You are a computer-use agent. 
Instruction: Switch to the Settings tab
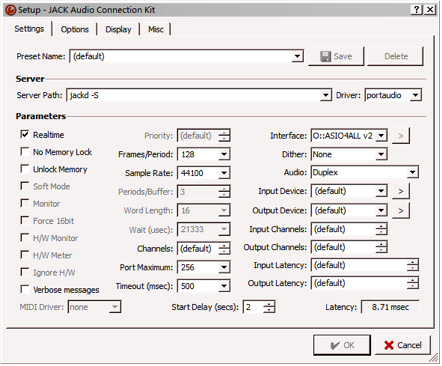click(x=29, y=29)
